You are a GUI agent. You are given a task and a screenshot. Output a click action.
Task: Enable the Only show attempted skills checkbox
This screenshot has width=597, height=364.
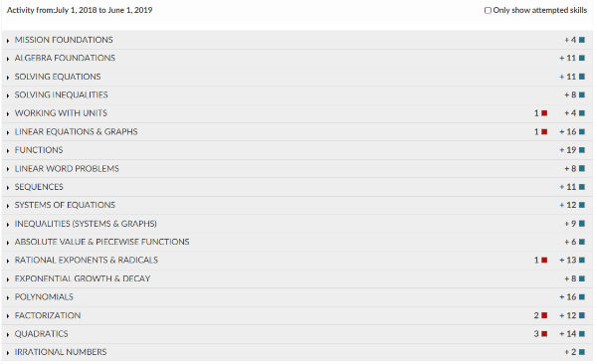488,10
